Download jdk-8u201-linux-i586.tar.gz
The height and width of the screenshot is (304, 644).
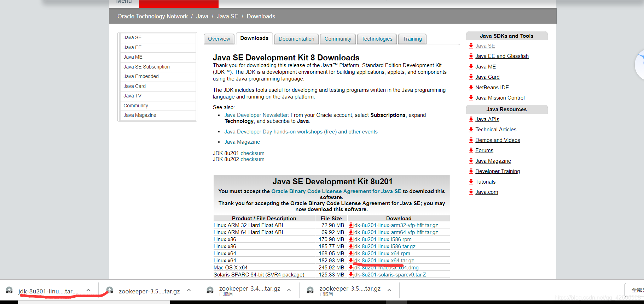tap(384, 246)
